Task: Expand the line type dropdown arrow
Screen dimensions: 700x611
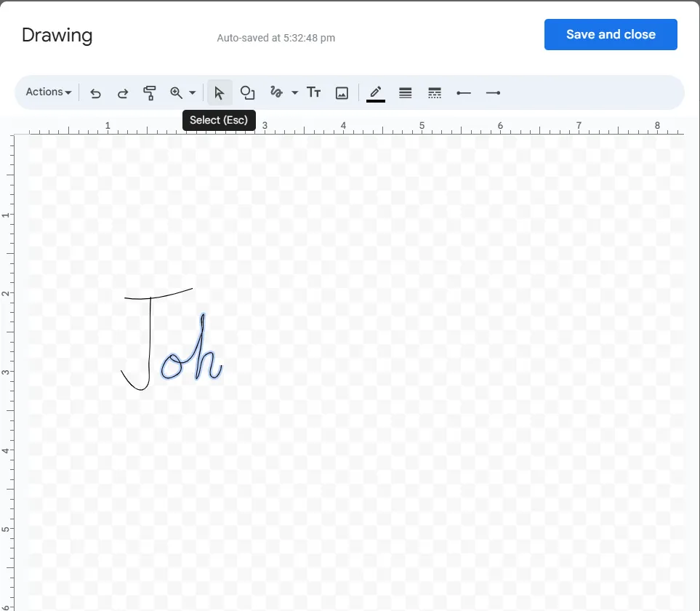Action: 294,93
